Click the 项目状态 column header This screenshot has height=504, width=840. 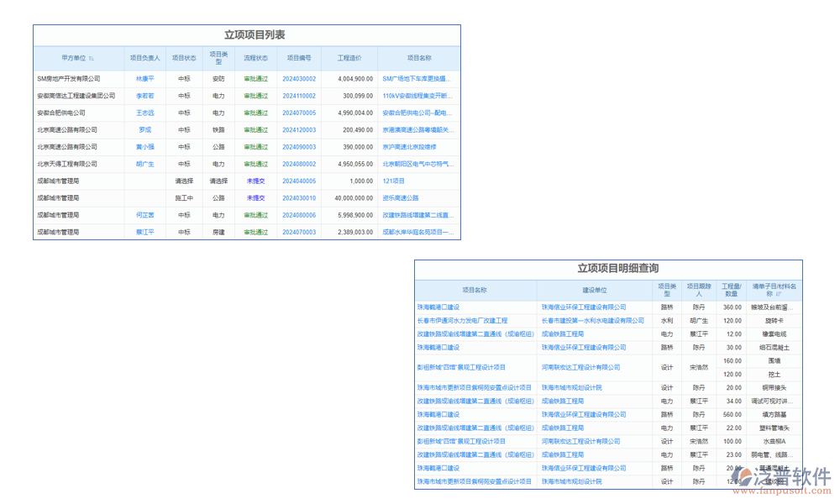(184, 58)
